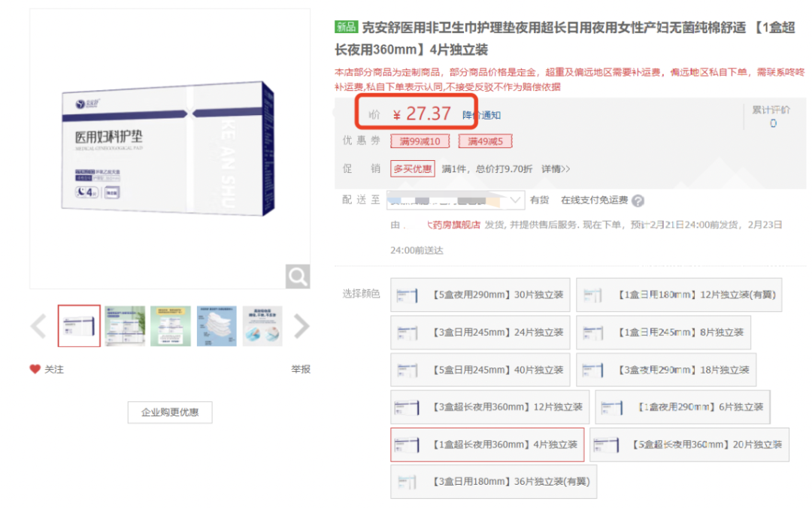Click the 降价通知 price alert link
Screen dimensions: 812x508
point(482,115)
